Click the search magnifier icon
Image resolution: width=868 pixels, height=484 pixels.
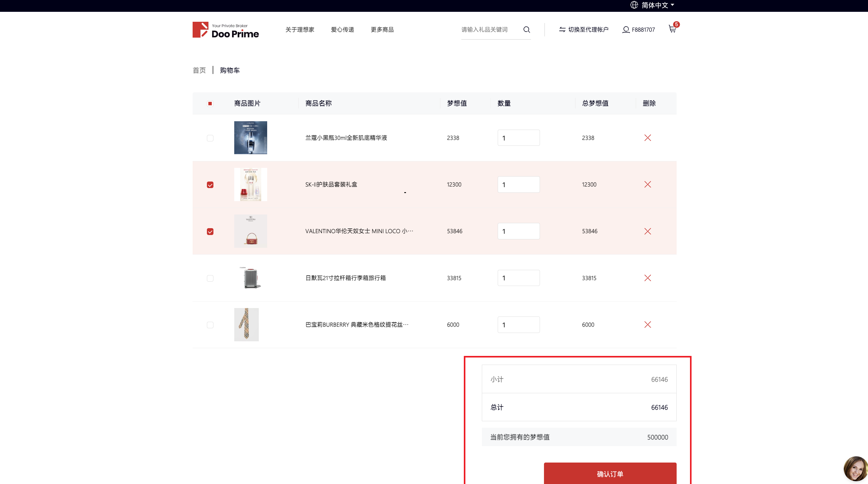click(526, 30)
